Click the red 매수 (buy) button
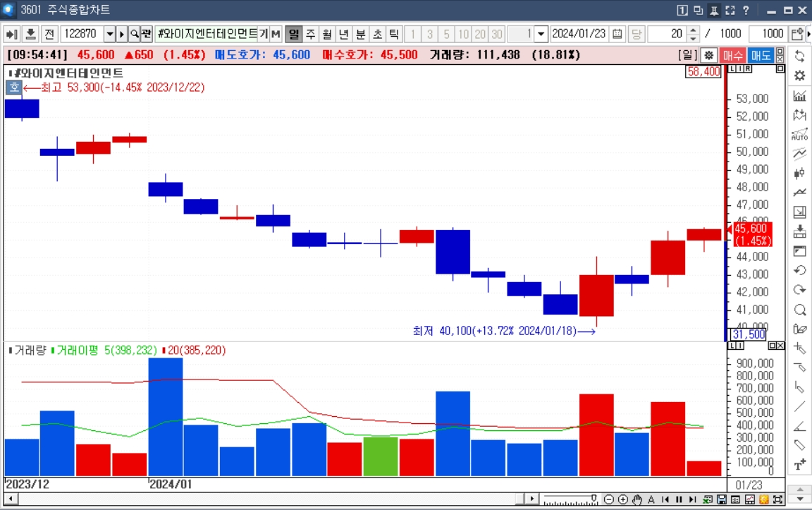This screenshot has width=812, height=510. point(733,55)
